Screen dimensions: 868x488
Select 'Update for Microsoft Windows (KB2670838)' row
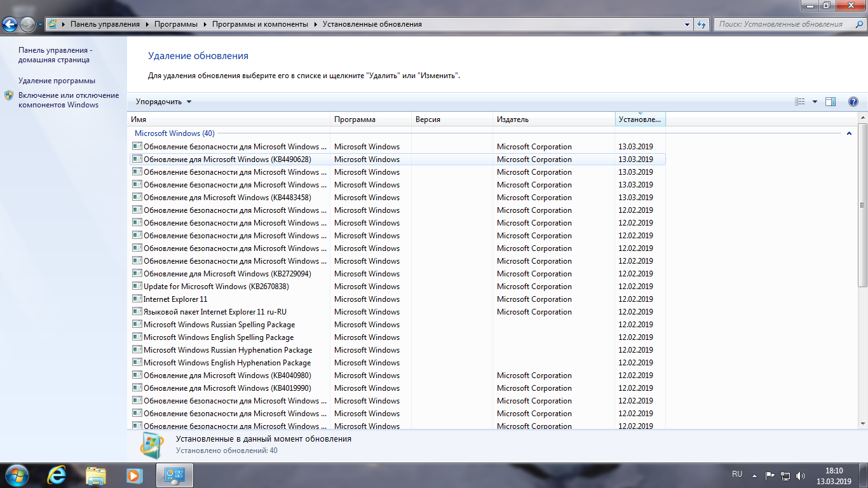pyautogui.click(x=398, y=287)
